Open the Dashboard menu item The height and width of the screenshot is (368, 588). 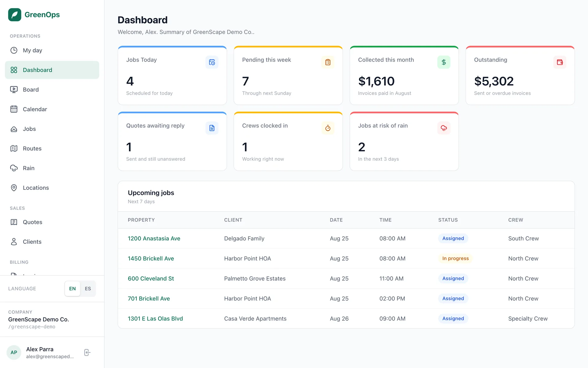tap(52, 70)
